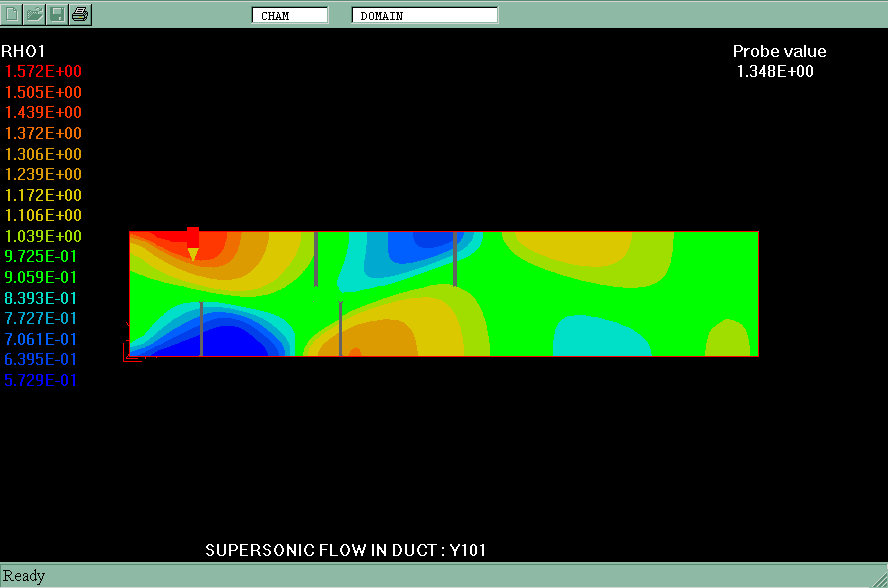Click the plot title SUPERSONIC FLOW IN DUCT
This screenshot has width=888, height=588.
point(346,550)
